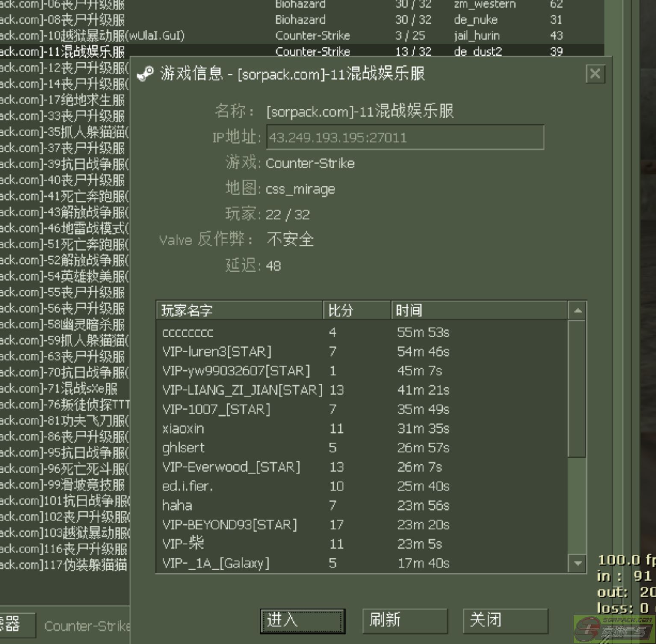The height and width of the screenshot is (644, 656).
Task: Select server 54英雄救美服 in server list
Action: click(x=65, y=276)
